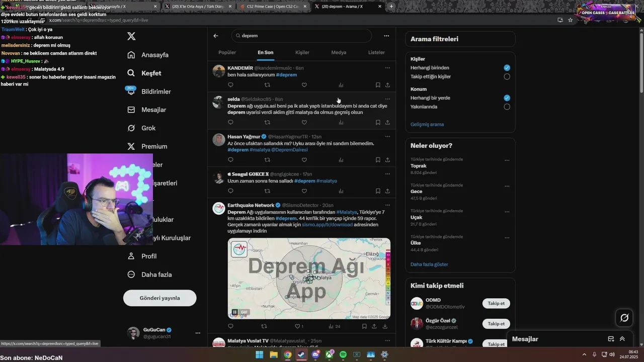The width and height of the screenshot is (644, 362).
Task: Bookmark this page with the star icon
Action: tap(571, 20)
